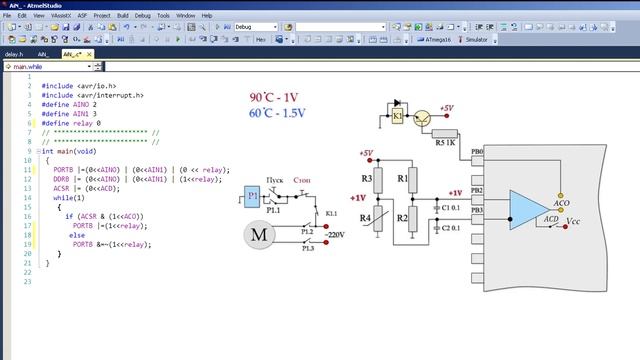The image size is (640, 360).
Task: Click the first icon on the second toolbar row
Action: click(12, 40)
